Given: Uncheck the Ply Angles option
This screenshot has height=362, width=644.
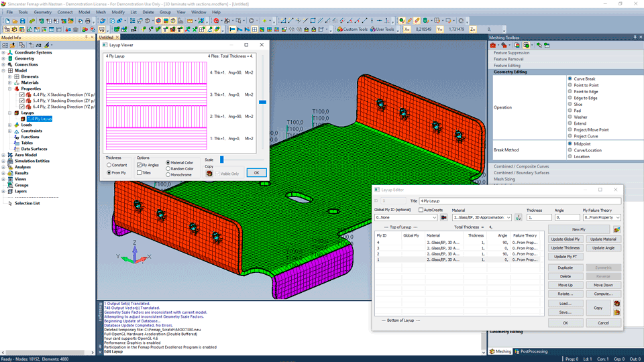Looking at the screenshot, I should tap(140, 165).
